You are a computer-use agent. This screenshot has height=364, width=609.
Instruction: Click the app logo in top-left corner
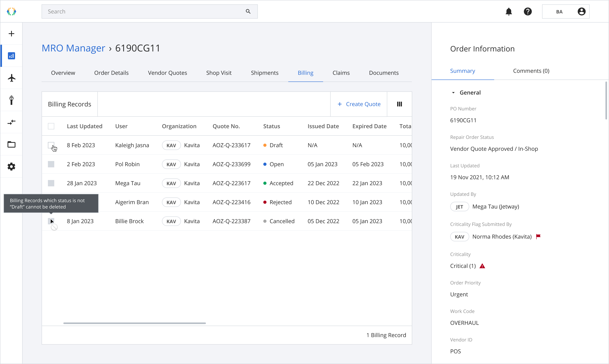[x=11, y=11]
